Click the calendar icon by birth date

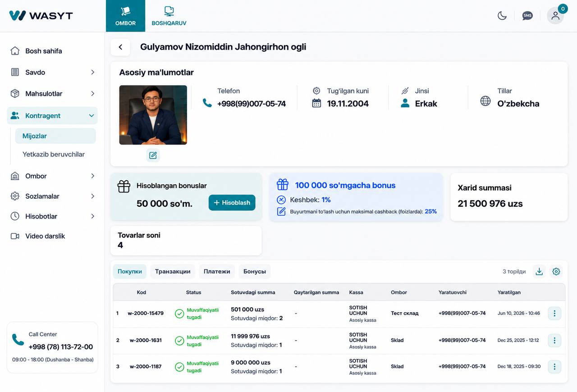(x=316, y=103)
